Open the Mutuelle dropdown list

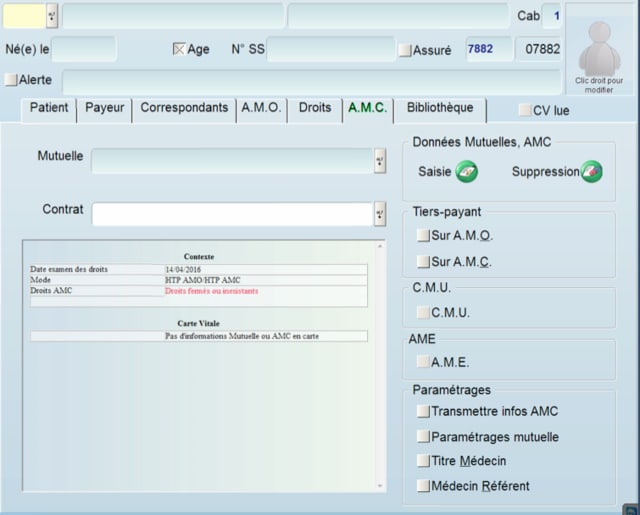pyautogui.click(x=380, y=160)
